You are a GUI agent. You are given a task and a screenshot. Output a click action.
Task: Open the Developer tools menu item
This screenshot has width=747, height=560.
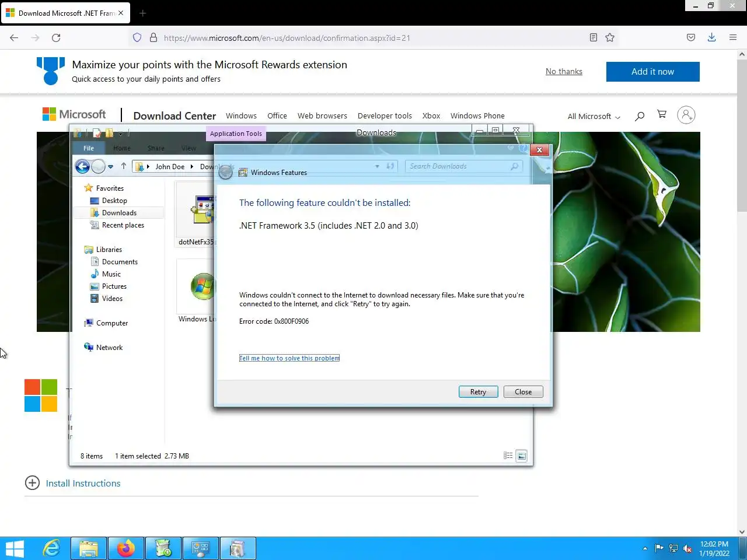pos(385,116)
